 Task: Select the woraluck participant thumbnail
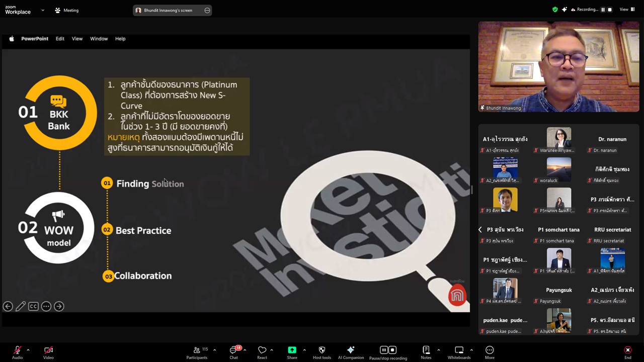pyautogui.click(x=558, y=170)
